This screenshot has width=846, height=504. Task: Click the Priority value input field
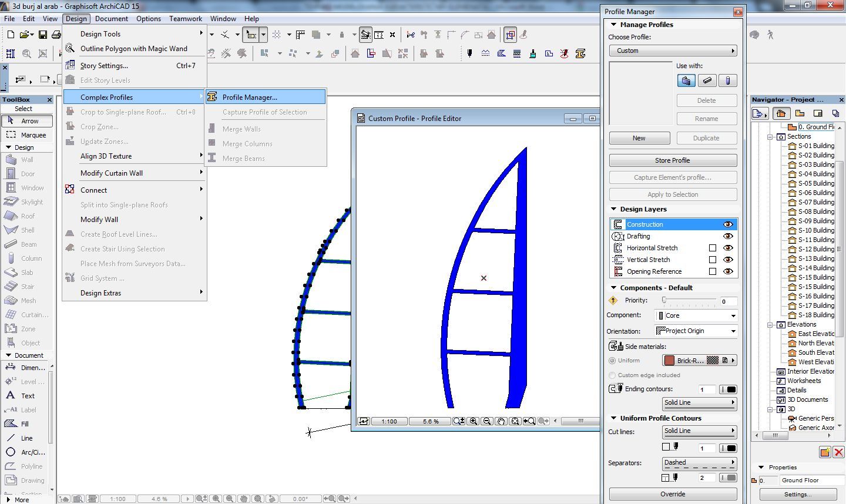point(728,301)
